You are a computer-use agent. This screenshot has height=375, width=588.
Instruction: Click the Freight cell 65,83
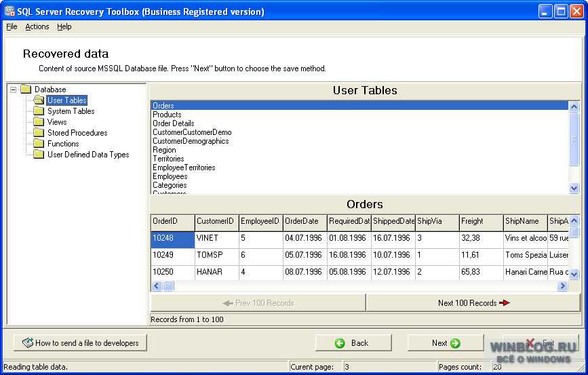[481, 273]
